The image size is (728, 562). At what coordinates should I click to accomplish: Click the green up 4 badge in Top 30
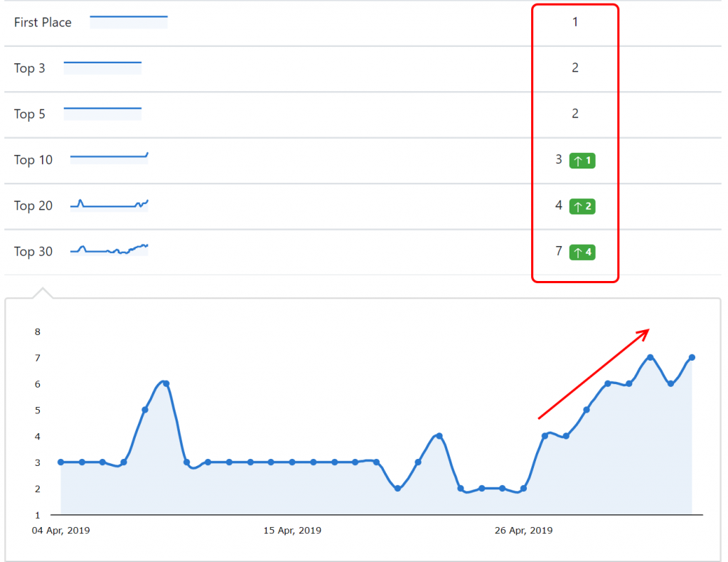[x=583, y=253]
